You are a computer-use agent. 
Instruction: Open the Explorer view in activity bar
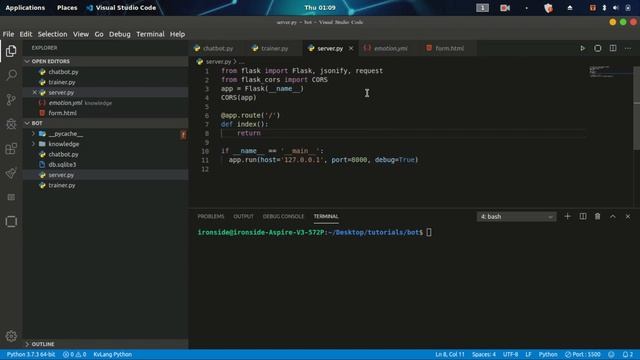tap(11, 51)
